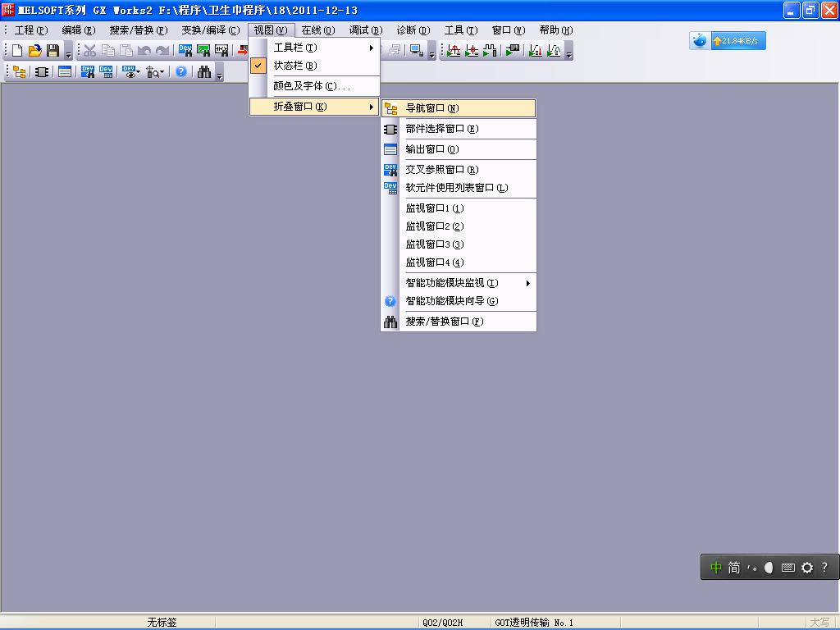Click the binoculars search icon in toolbar
Screen dimensions: 840x630
[204, 72]
